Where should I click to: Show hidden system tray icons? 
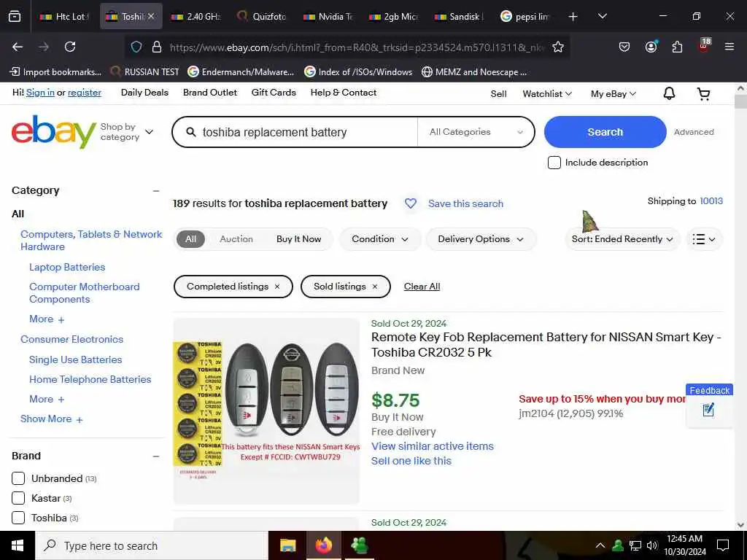coord(600,545)
